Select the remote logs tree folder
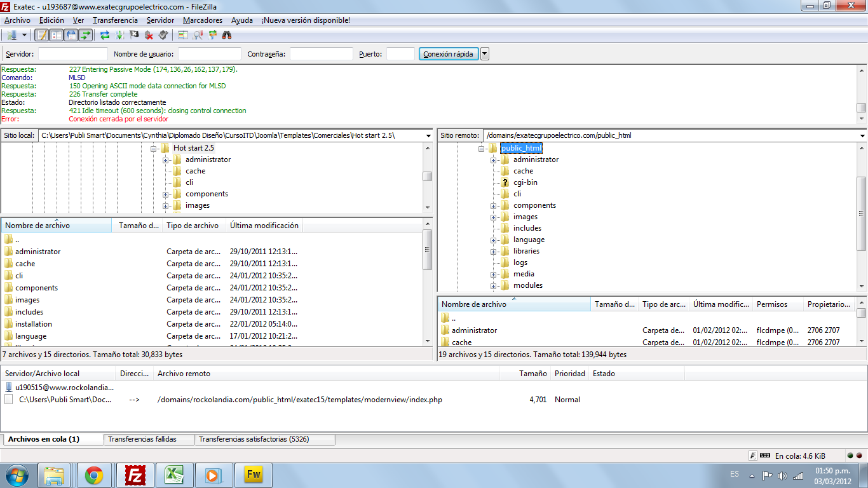The height and width of the screenshot is (488, 868). pyautogui.click(x=520, y=262)
